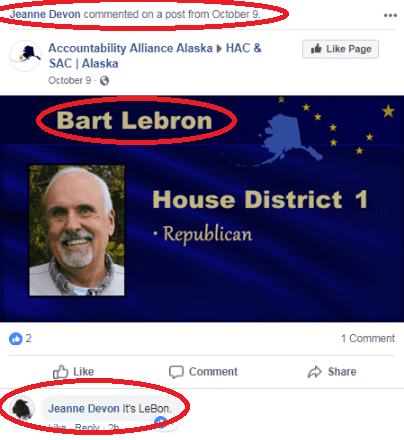Open Accountability Alliance Alaska page avatar

pyautogui.click(x=25, y=56)
